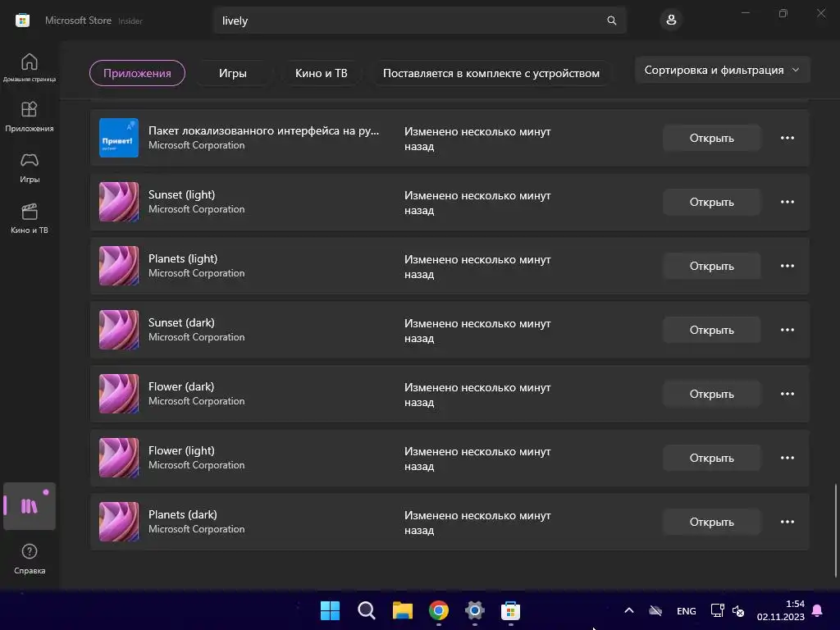The width and height of the screenshot is (840, 630).
Task: Open the user account profile icon
Action: pos(671,21)
